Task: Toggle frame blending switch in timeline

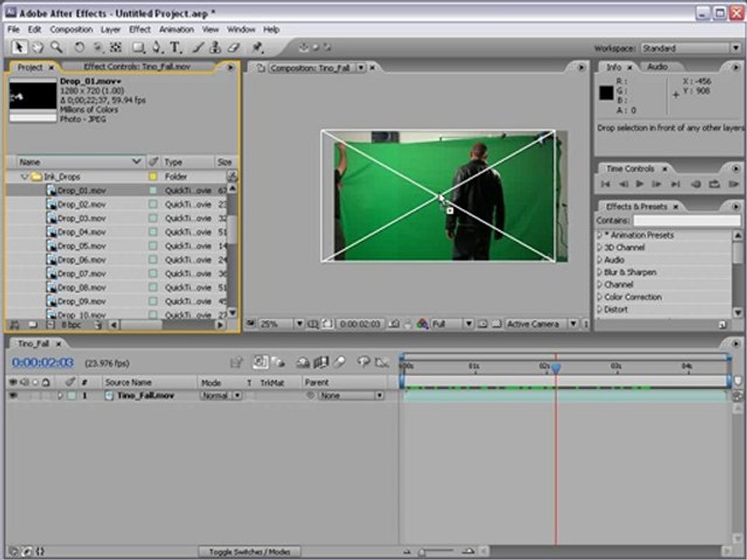Action: [x=321, y=363]
